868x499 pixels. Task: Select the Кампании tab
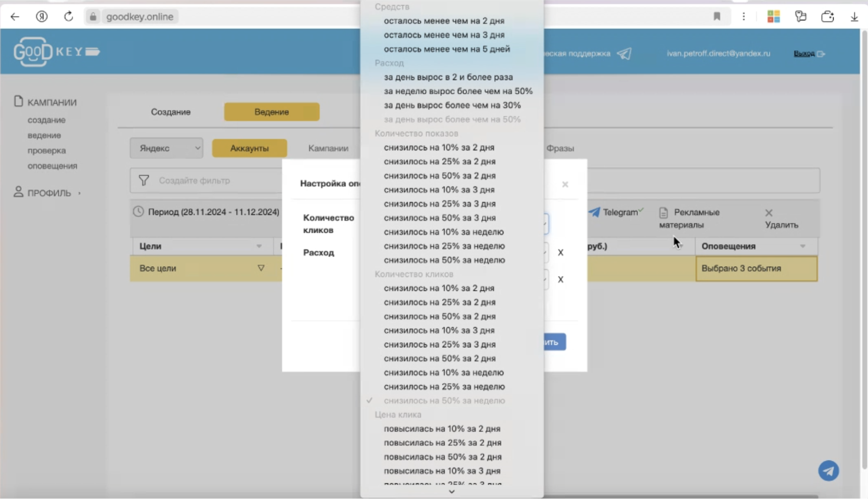(328, 148)
